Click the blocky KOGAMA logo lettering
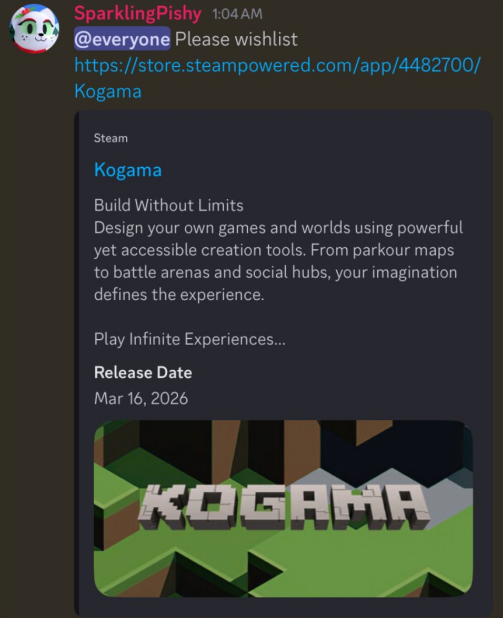503x618 pixels. pyautogui.click(x=284, y=506)
